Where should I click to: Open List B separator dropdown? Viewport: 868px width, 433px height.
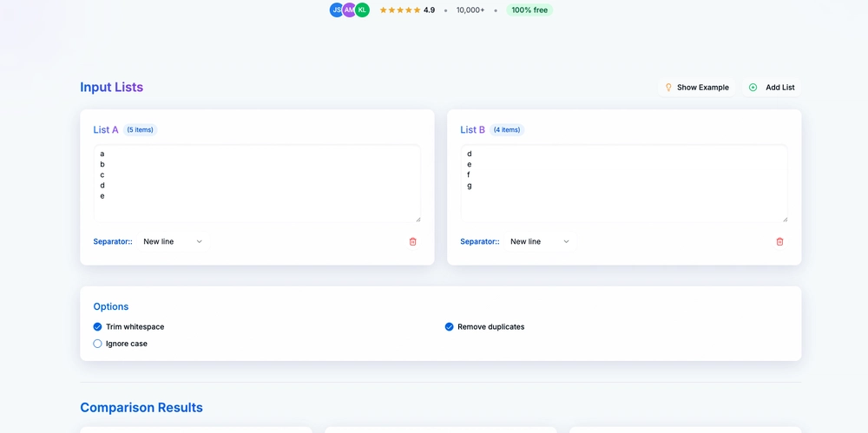540,241
